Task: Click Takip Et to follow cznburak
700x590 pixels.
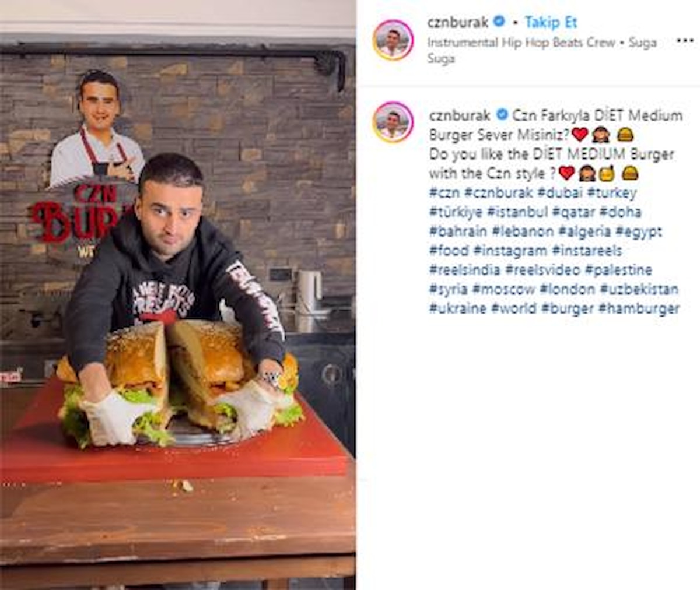Action: pos(551,23)
